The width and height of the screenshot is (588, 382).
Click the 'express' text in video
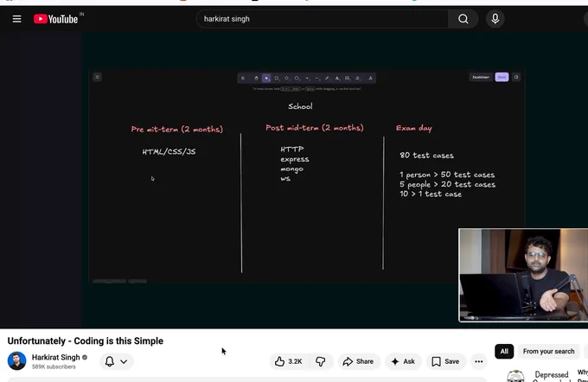(295, 159)
